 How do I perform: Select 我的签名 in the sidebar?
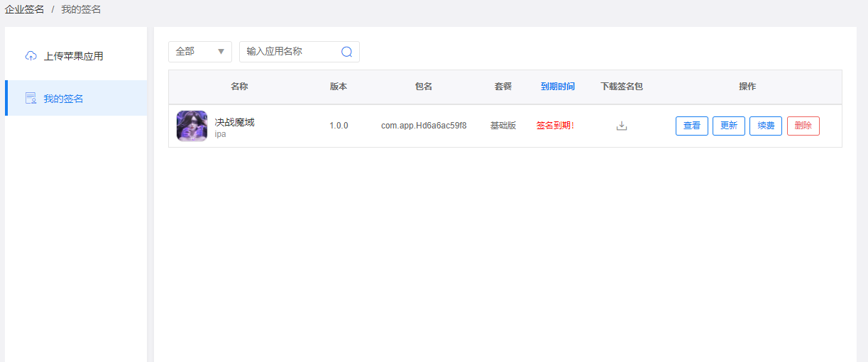point(76,98)
